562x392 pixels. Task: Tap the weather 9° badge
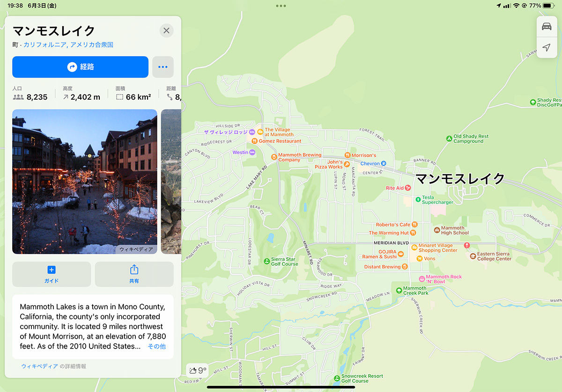tap(197, 371)
